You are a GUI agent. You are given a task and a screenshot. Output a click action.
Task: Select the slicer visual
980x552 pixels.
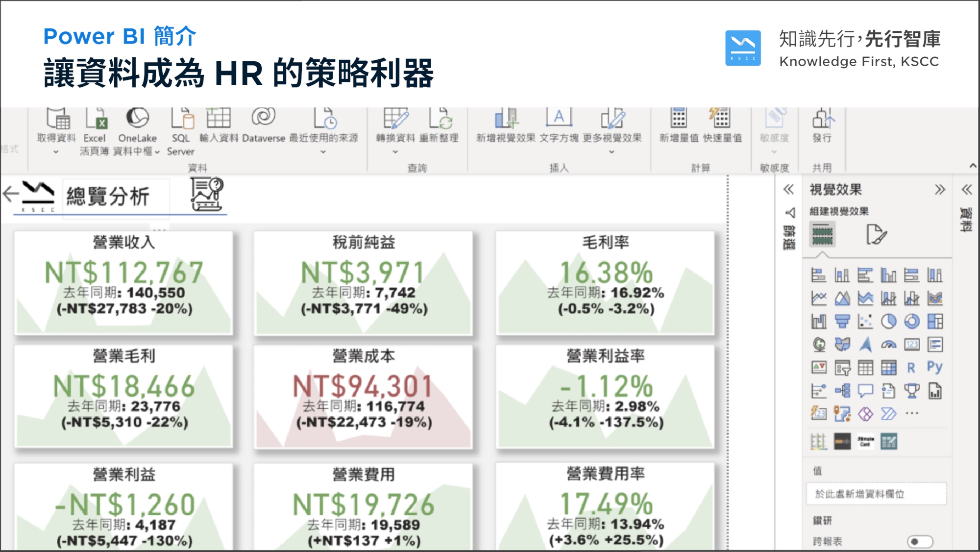(842, 368)
